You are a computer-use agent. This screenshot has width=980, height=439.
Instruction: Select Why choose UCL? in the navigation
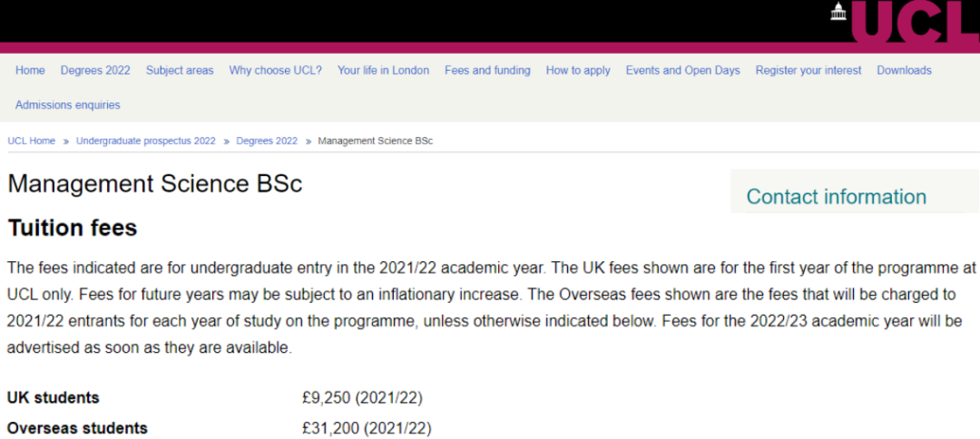coord(275,71)
